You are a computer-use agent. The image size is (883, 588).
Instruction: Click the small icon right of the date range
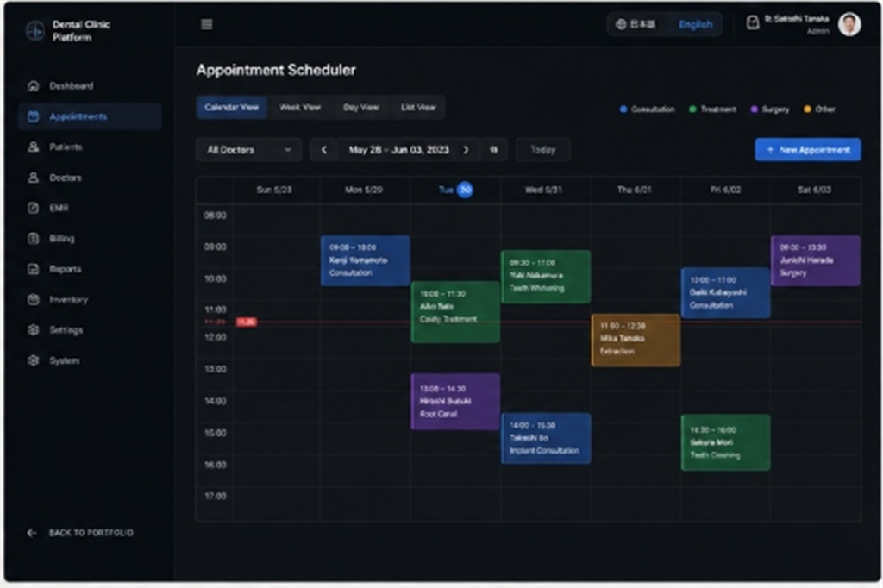click(494, 150)
